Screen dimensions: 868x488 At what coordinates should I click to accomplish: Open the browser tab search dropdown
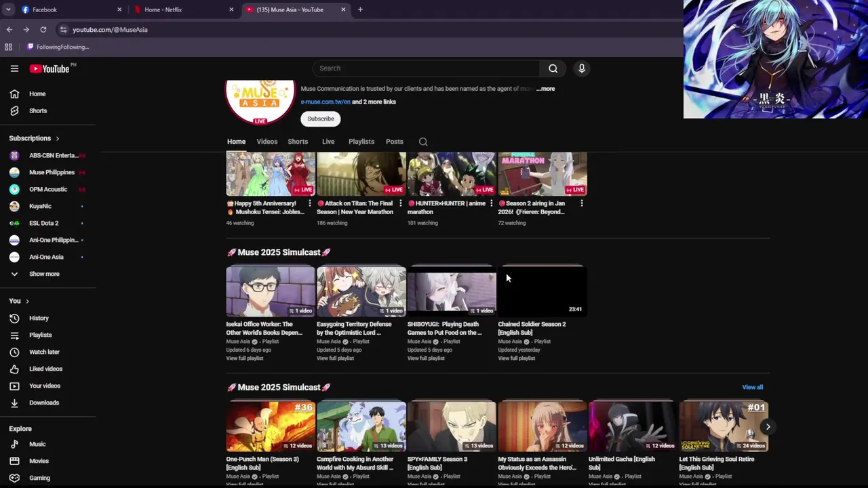point(8,9)
